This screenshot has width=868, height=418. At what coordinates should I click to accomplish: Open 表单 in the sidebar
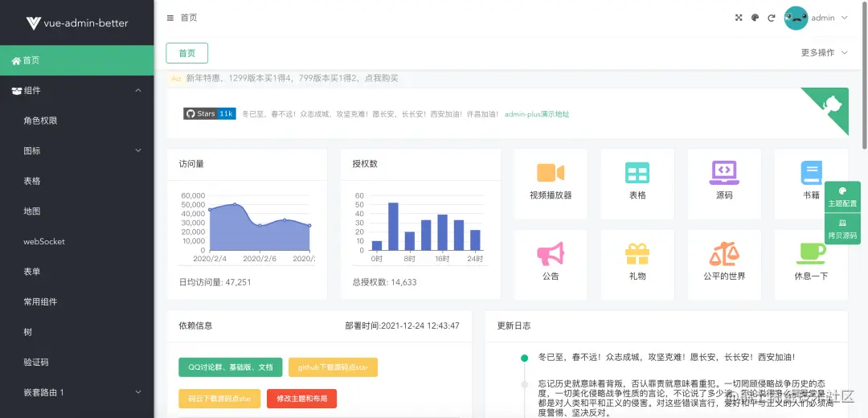point(77,271)
